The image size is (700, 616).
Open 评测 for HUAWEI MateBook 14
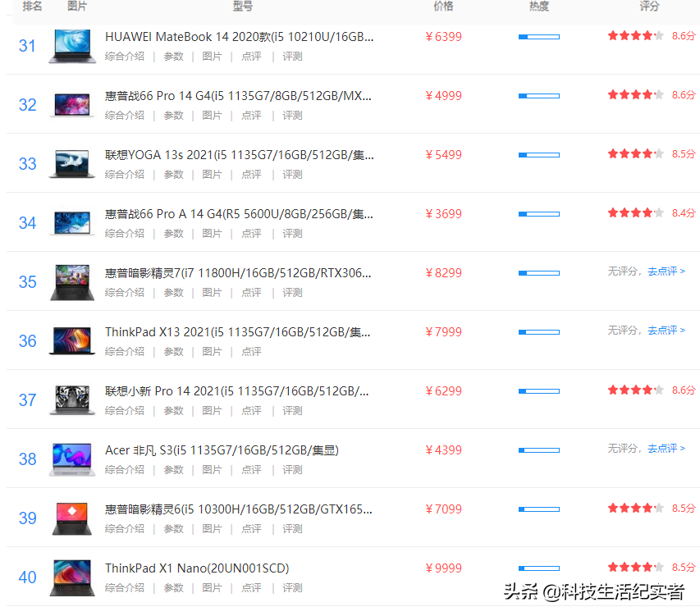point(292,57)
